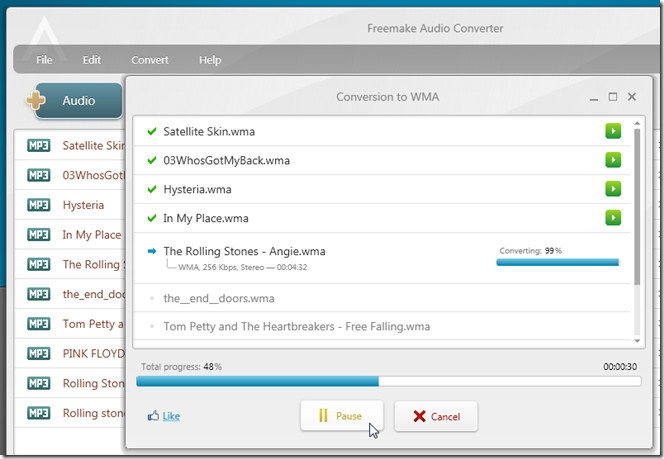Click the Total progress: 48% label
The width and height of the screenshot is (664, 459).
(181, 367)
